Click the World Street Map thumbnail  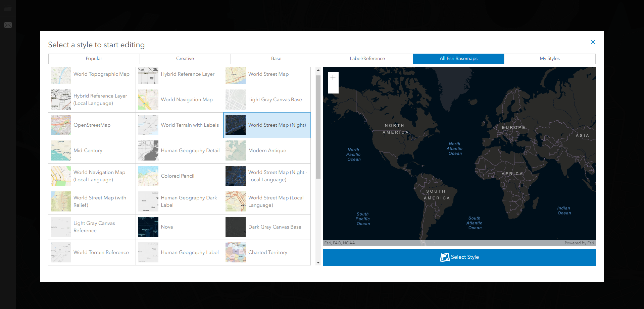coord(236,75)
